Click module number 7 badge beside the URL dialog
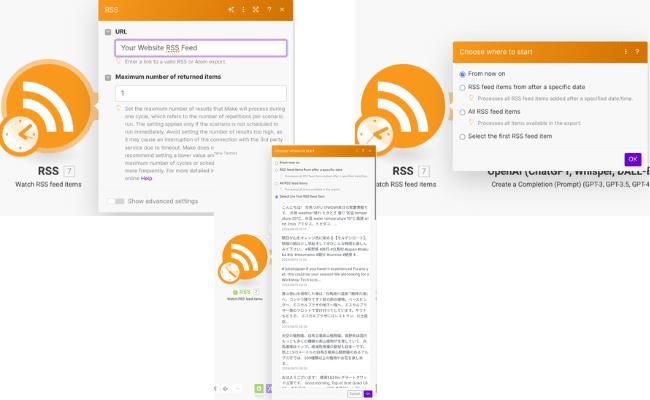650x400 pixels. 69,171
